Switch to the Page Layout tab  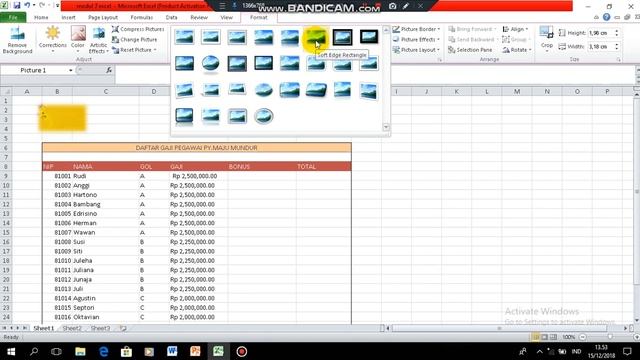click(x=103, y=18)
